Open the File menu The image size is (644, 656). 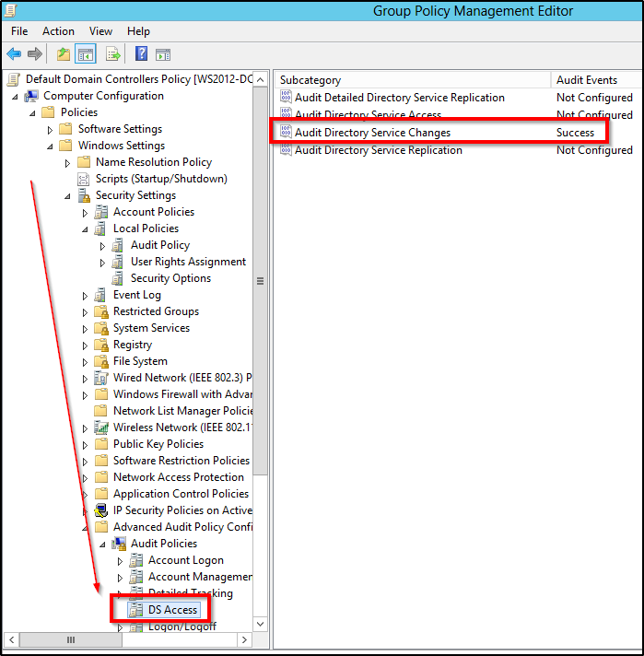pyautogui.click(x=19, y=31)
